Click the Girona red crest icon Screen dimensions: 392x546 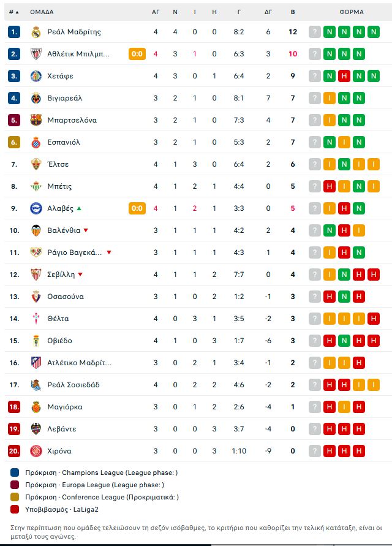[x=36, y=451]
